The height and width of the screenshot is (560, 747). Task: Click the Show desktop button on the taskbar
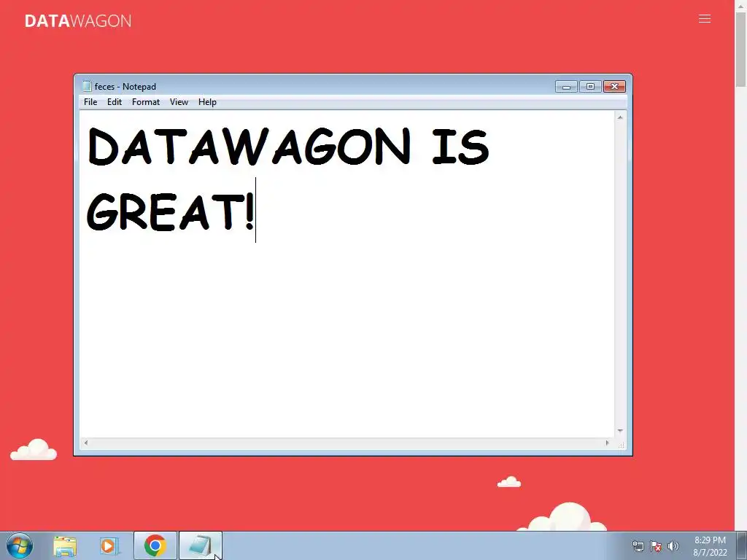point(742,546)
